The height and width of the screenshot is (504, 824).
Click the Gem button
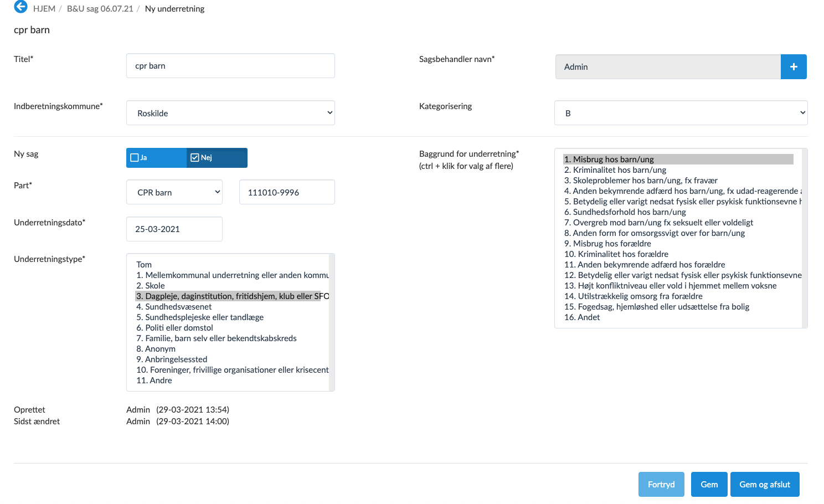point(709,485)
